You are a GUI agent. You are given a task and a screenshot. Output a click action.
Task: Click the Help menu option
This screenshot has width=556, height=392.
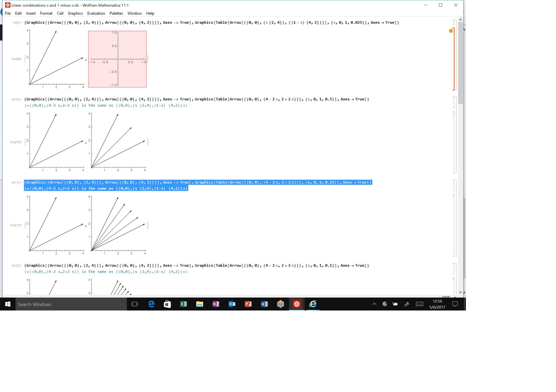(x=150, y=13)
